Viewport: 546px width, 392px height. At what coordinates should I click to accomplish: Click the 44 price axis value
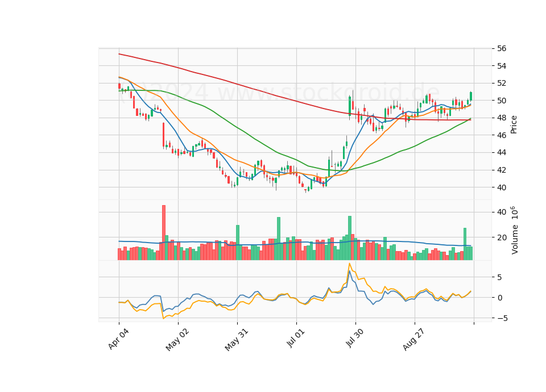(x=502, y=152)
